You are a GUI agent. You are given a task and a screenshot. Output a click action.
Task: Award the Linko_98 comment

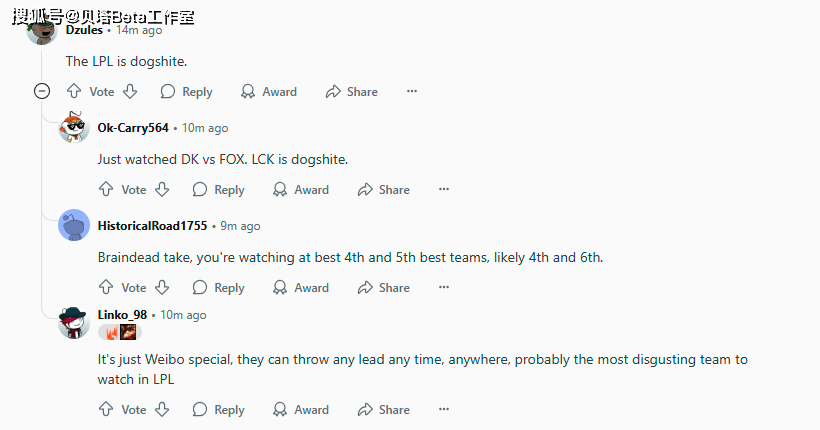tap(301, 409)
